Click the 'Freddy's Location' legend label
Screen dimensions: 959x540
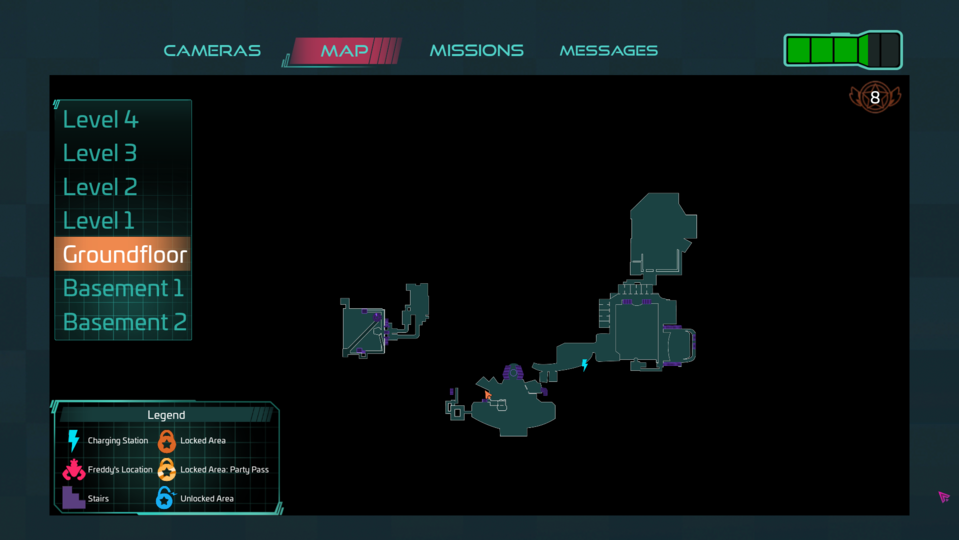tap(120, 470)
